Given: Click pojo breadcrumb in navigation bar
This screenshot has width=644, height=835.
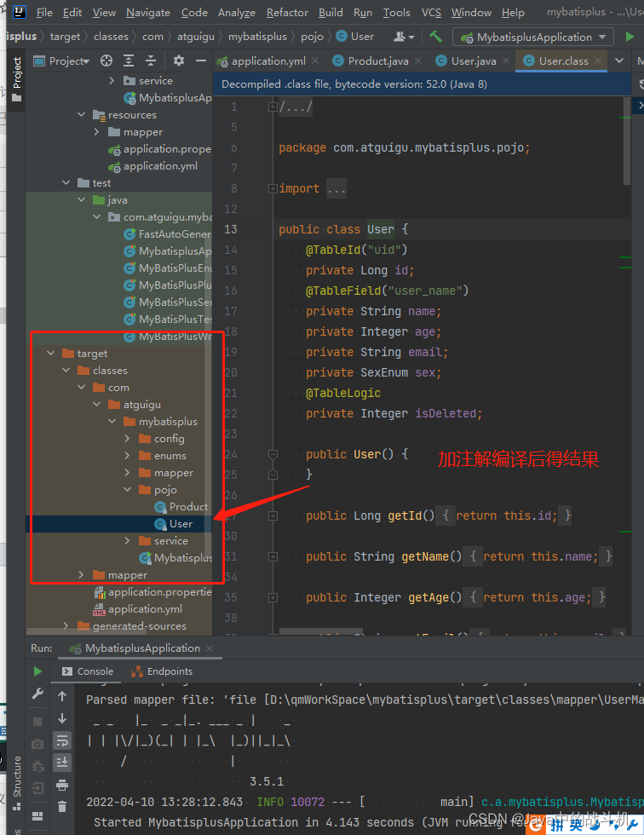Looking at the screenshot, I should click(x=312, y=37).
